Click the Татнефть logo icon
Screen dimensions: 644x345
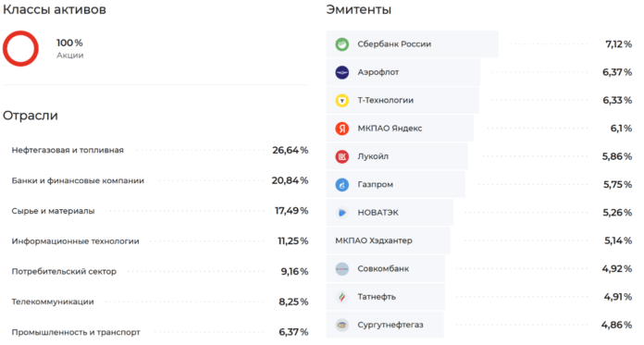342,297
